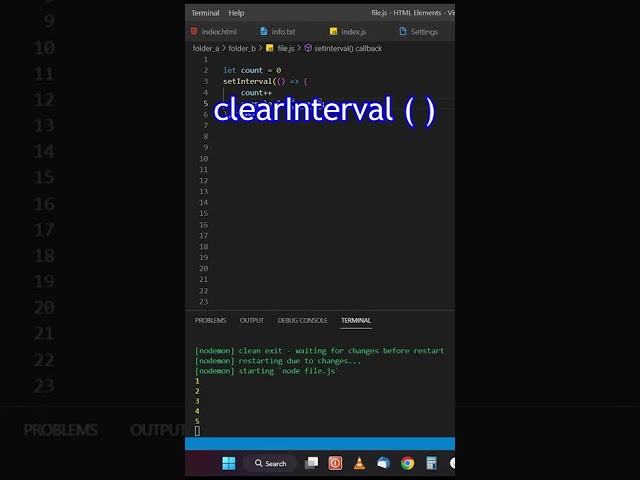Switch to the index.html tab
The width and height of the screenshot is (640, 480).
(219, 31)
